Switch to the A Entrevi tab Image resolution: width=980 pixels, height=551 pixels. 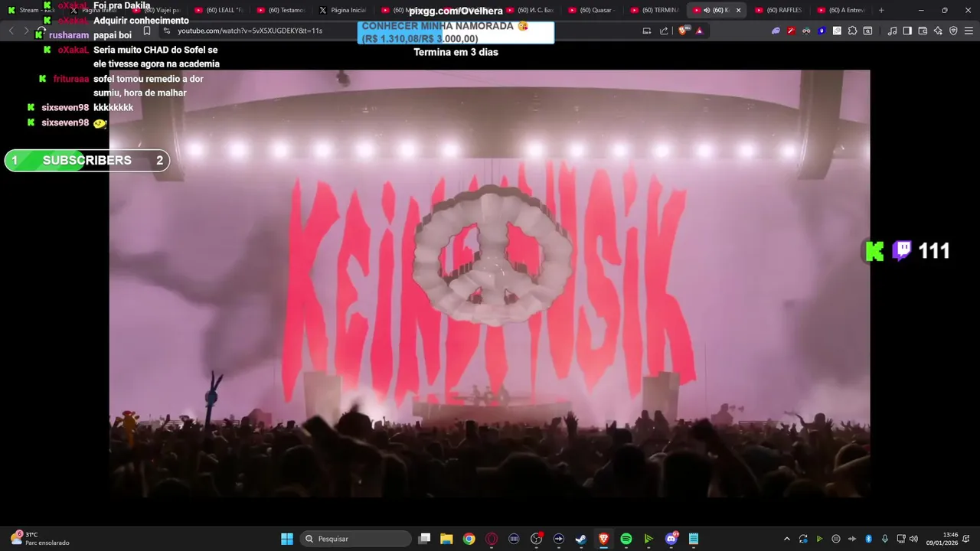(x=841, y=10)
